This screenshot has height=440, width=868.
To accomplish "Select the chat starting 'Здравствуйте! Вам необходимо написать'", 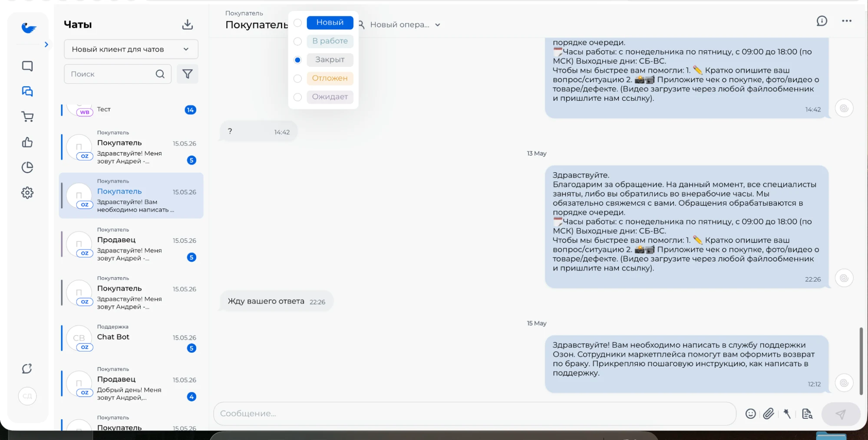I will 131,196.
